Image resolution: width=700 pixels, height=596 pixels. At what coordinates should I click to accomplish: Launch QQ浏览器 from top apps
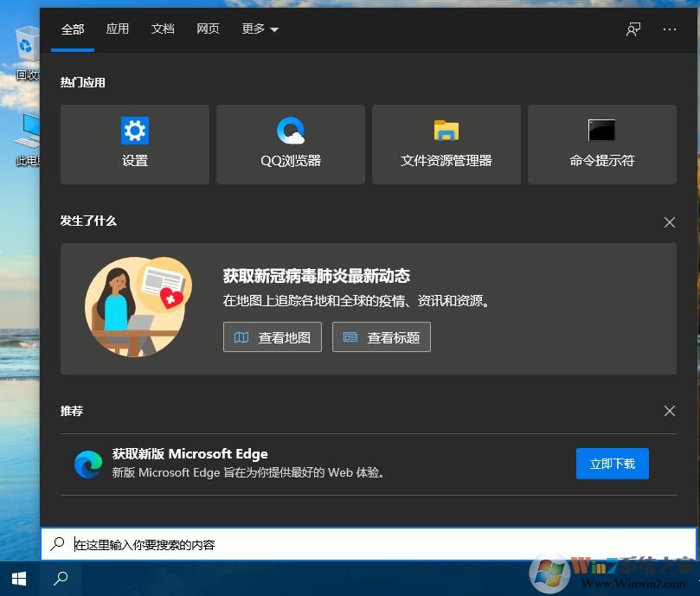click(x=290, y=144)
